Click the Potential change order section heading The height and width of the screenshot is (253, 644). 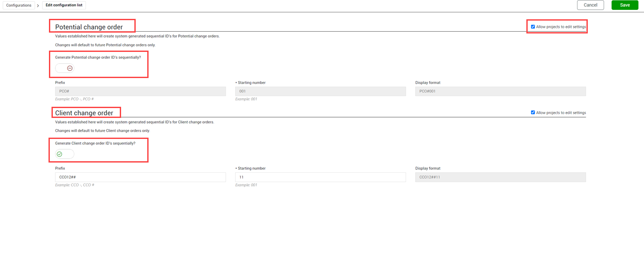tap(89, 27)
